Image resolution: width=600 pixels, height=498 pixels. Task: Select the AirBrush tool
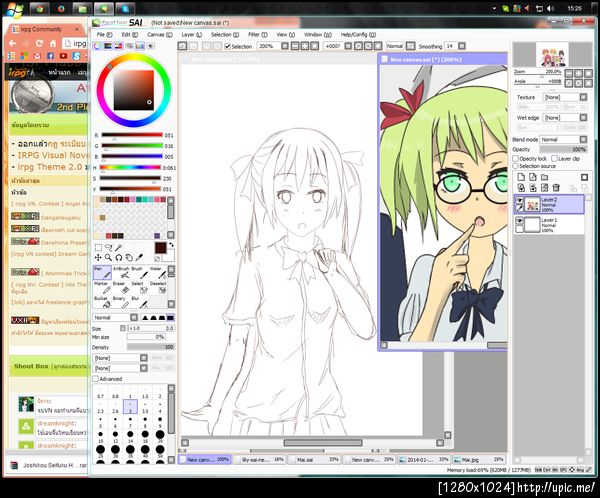tap(121, 272)
